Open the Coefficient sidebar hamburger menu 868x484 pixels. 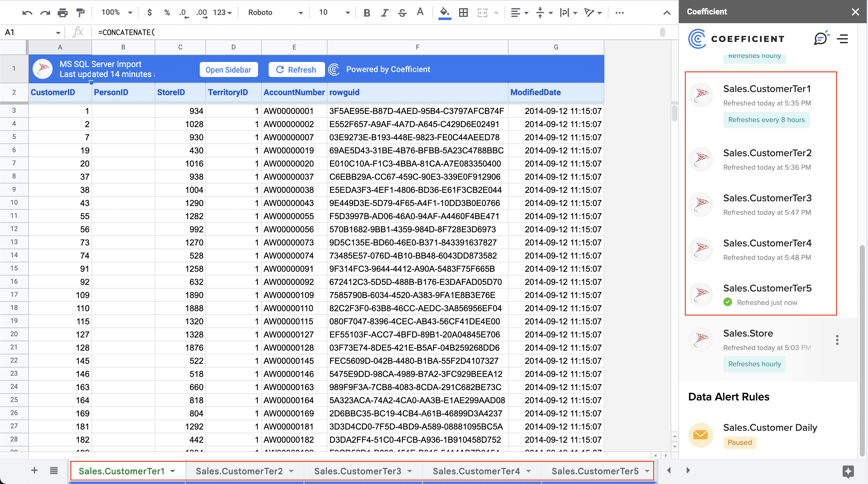tap(842, 38)
